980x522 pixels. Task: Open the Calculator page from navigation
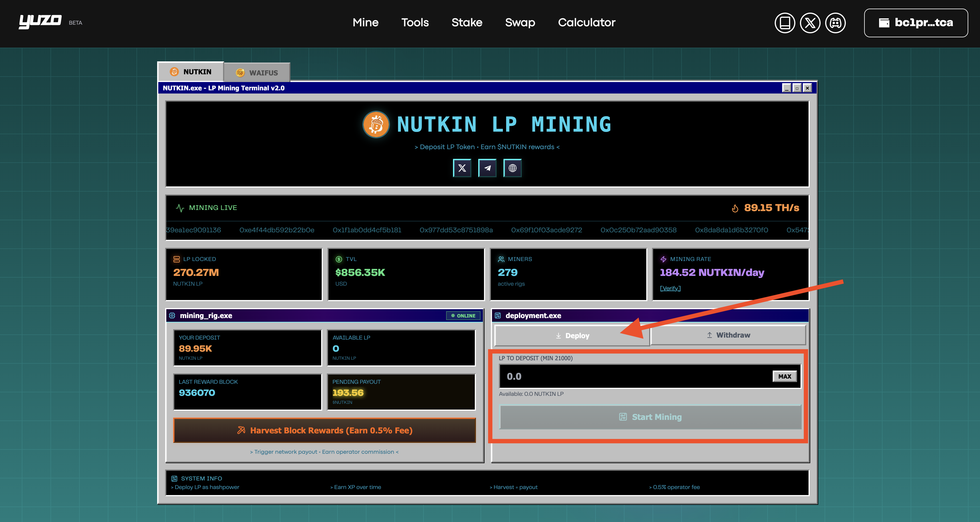586,22
